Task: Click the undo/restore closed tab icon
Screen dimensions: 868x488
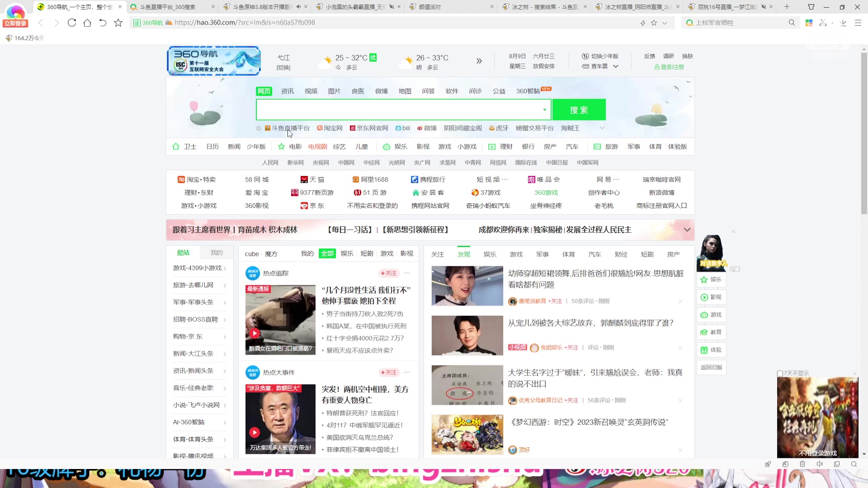Action: click(x=103, y=23)
